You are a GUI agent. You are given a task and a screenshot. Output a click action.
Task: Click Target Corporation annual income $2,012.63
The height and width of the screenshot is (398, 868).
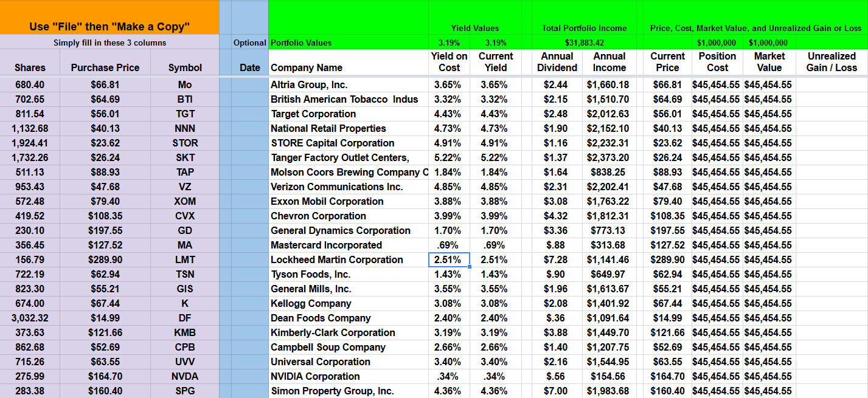(609, 114)
